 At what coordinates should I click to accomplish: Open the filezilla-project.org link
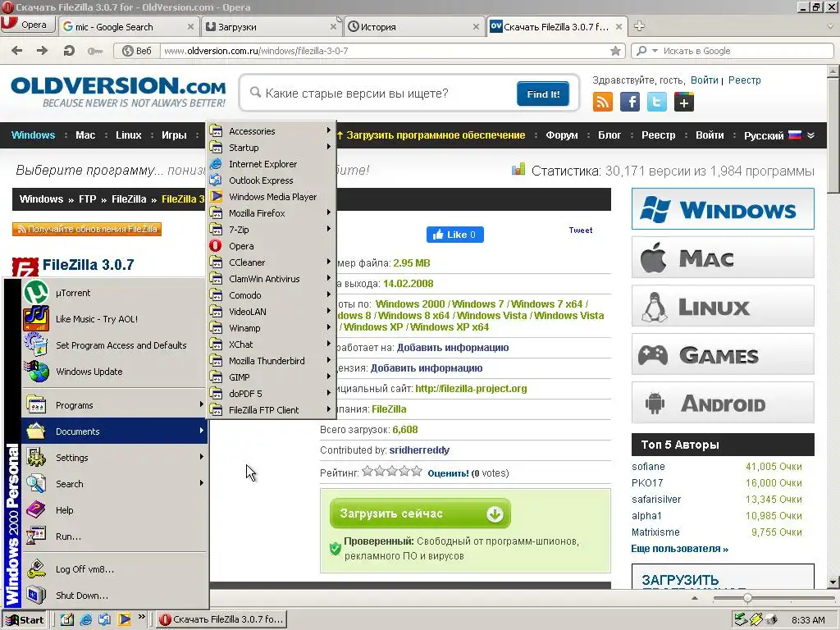[471, 388]
